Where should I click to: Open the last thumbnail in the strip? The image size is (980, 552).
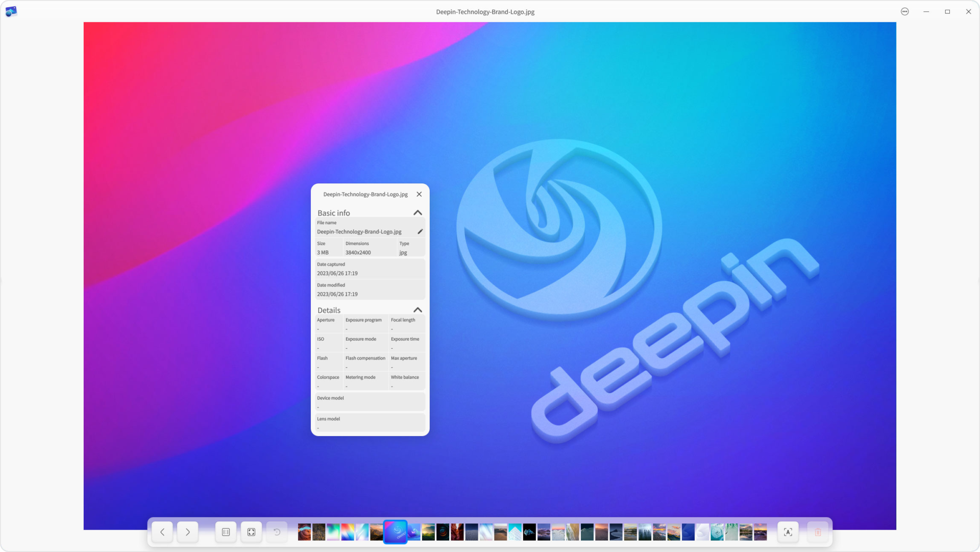761,532
